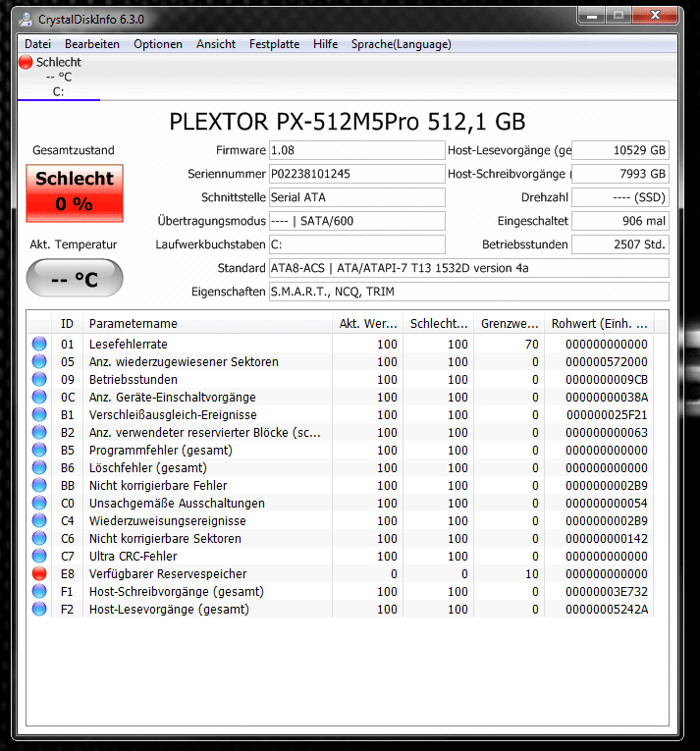Click the CrystalDiskInfo title bar icon
The image size is (700, 751).
(x=26, y=20)
